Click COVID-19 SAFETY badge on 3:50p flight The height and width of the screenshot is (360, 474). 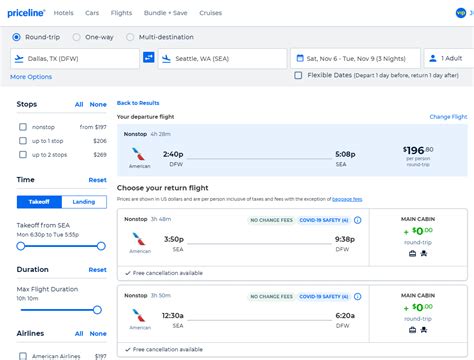324,220
